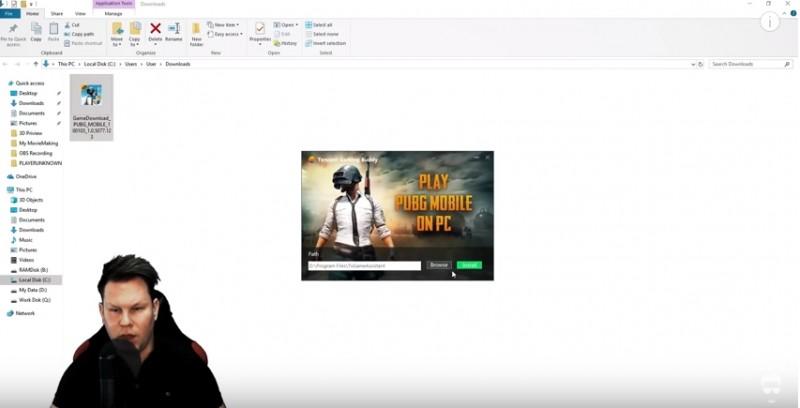
Task: Select the Cut command
Action: pos(72,24)
